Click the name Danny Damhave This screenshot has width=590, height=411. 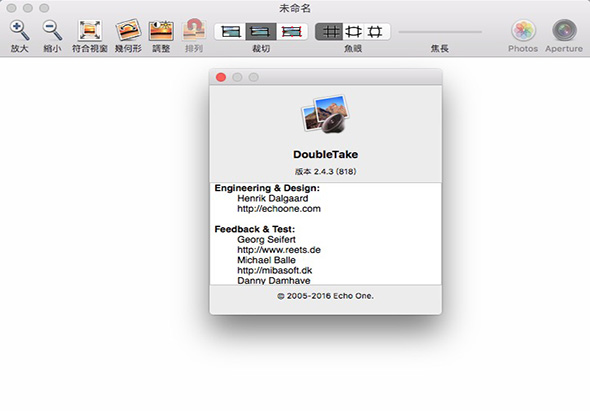point(274,280)
